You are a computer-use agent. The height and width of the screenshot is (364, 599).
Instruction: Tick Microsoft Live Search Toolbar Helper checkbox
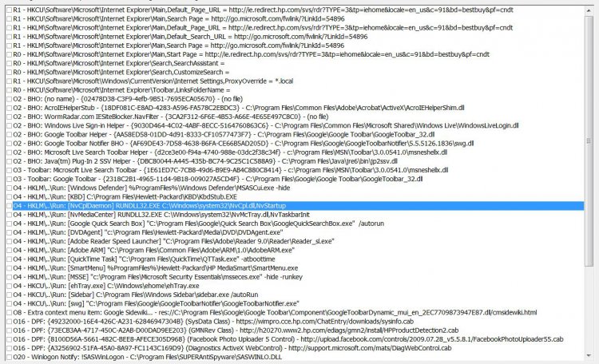(x=9, y=152)
